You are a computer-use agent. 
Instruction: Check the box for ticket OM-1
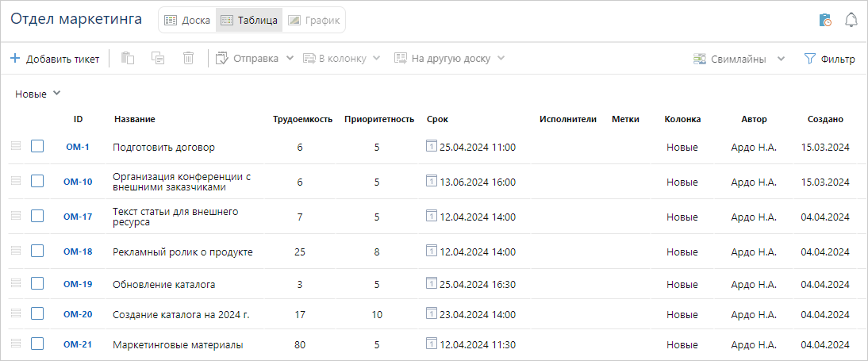37,147
